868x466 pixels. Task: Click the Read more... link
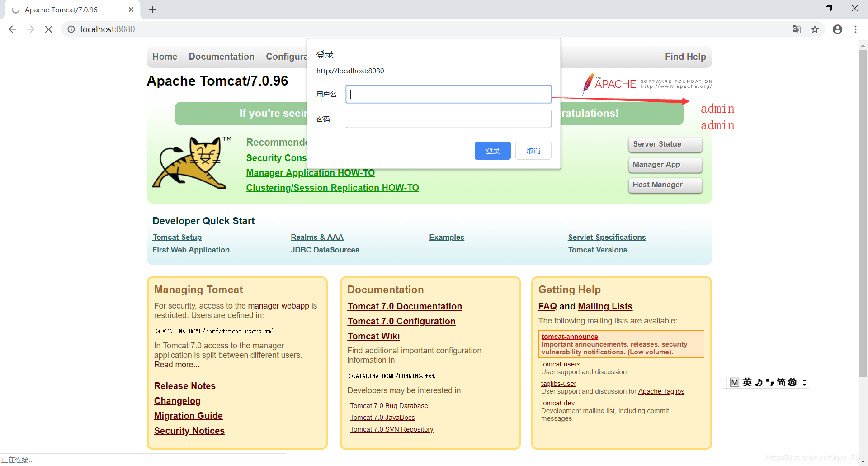[177, 365]
